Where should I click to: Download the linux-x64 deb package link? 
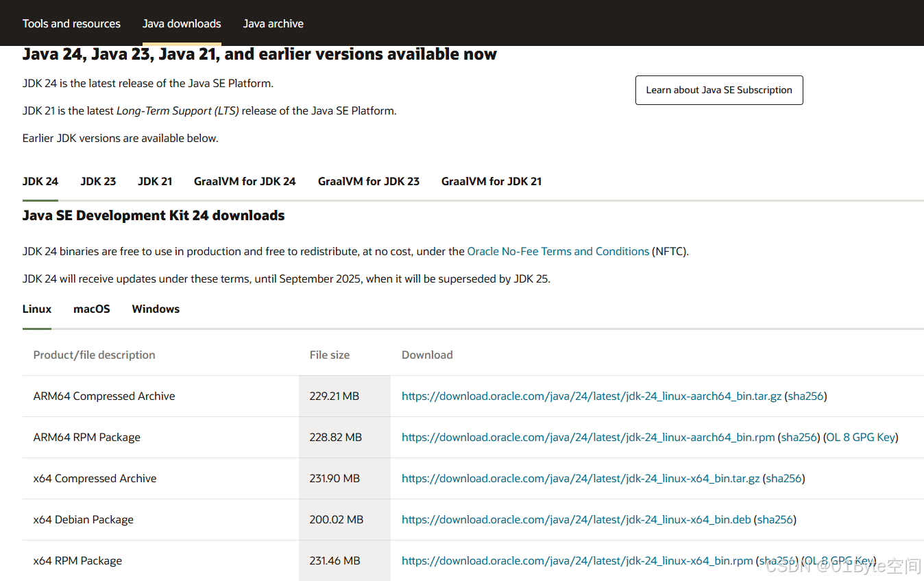pos(576,519)
